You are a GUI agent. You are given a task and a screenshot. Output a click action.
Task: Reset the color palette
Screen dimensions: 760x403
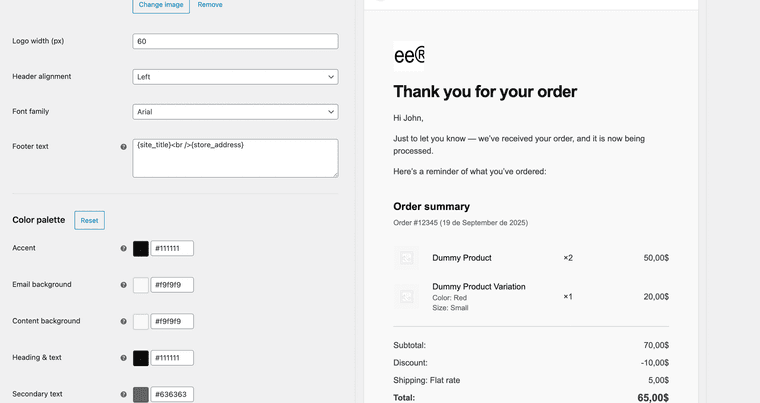[89, 220]
